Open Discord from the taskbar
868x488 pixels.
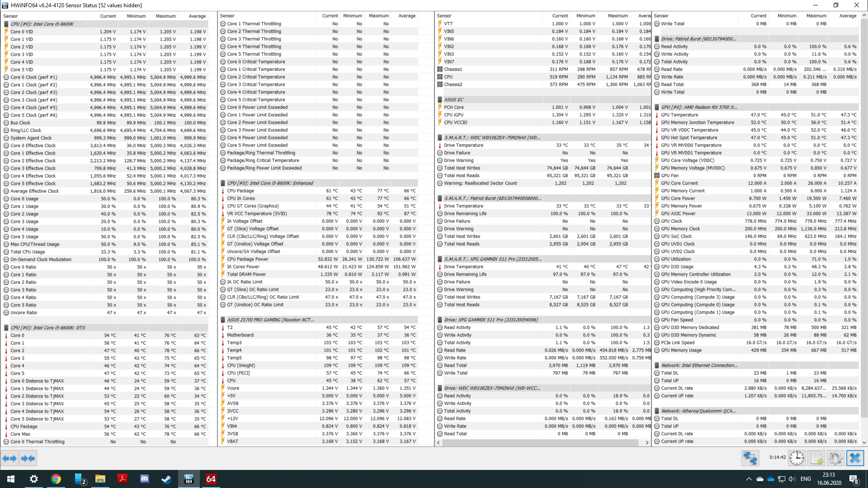point(145,479)
